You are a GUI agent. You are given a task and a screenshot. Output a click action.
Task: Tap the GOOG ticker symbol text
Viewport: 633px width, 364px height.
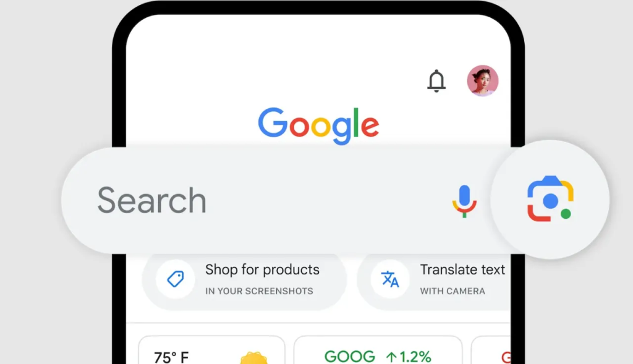coord(350,357)
